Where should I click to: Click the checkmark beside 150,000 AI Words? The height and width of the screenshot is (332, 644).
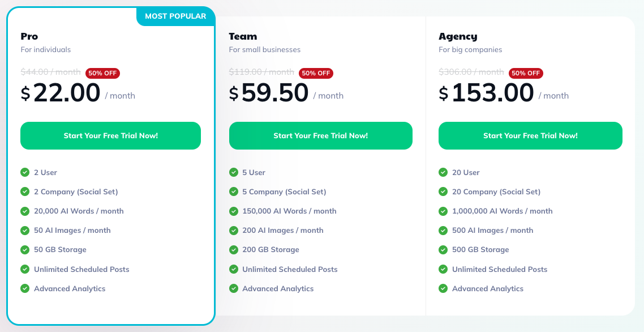[233, 211]
